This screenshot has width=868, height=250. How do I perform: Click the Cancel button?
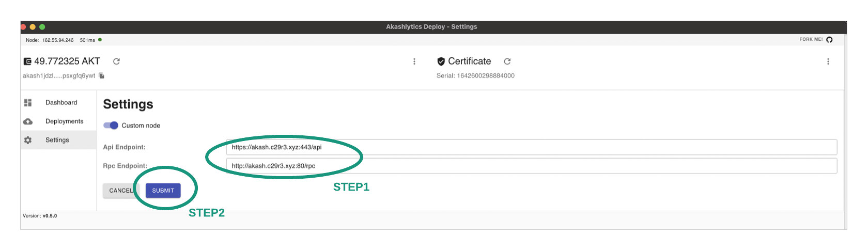click(121, 191)
